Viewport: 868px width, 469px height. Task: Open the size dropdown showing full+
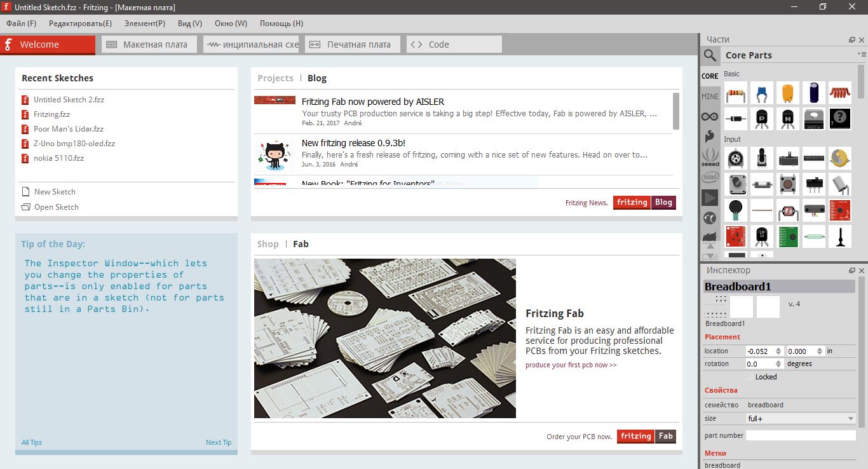pyautogui.click(x=801, y=419)
